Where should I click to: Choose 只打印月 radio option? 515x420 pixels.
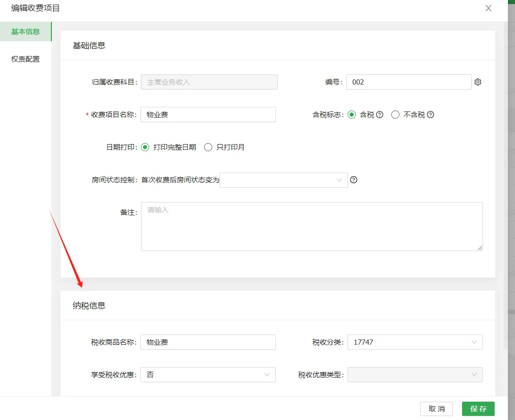coord(208,147)
